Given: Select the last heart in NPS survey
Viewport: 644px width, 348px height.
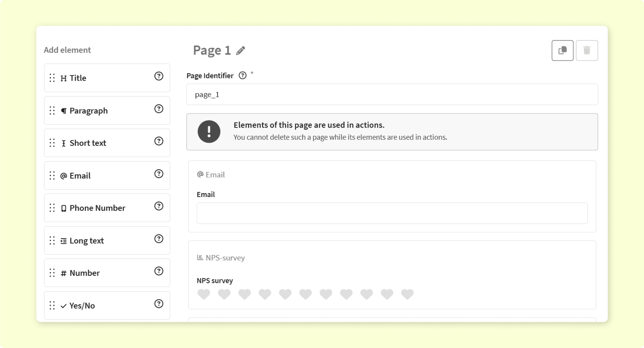Looking at the screenshot, I should (x=407, y=294).
